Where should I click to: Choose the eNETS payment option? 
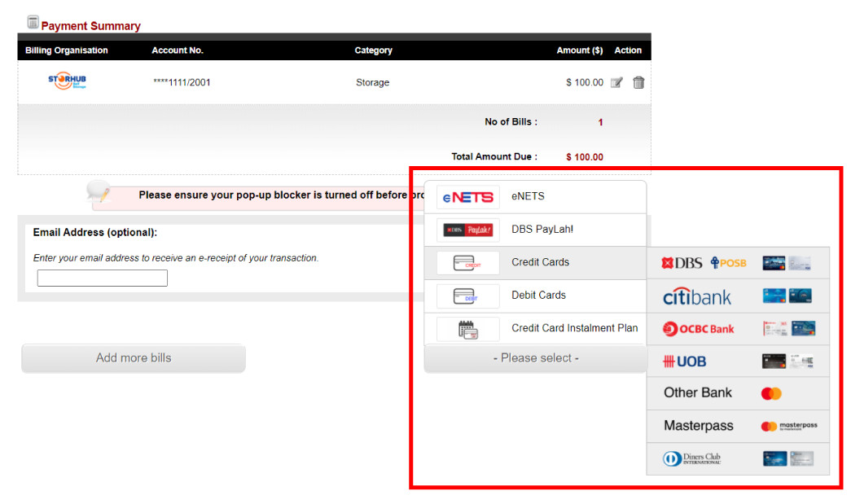[535, 197]
